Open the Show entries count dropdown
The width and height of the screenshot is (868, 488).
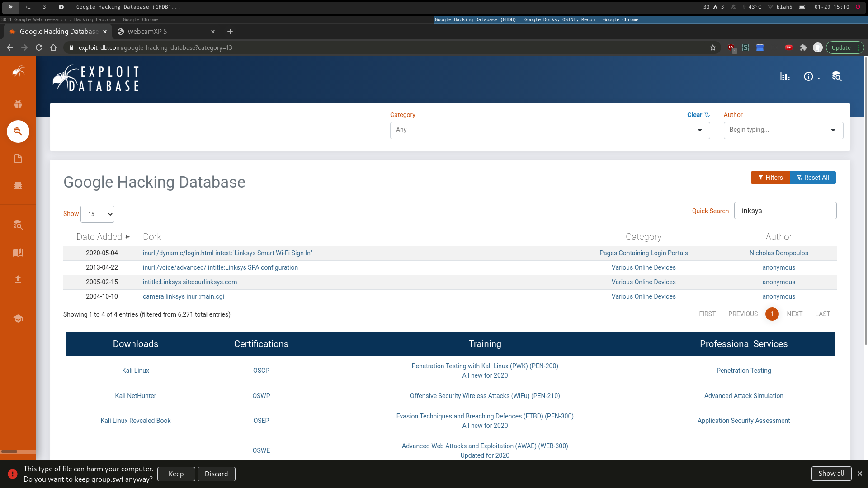[98, 214]
